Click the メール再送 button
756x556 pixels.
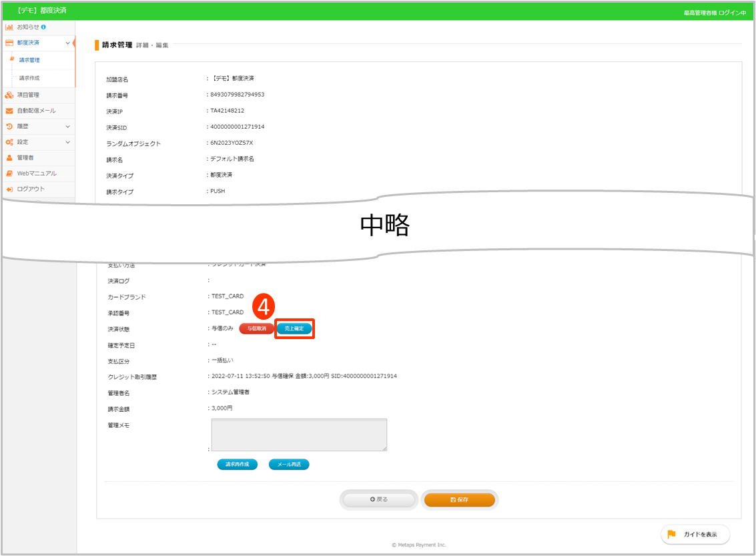click(x=289, y=465)
